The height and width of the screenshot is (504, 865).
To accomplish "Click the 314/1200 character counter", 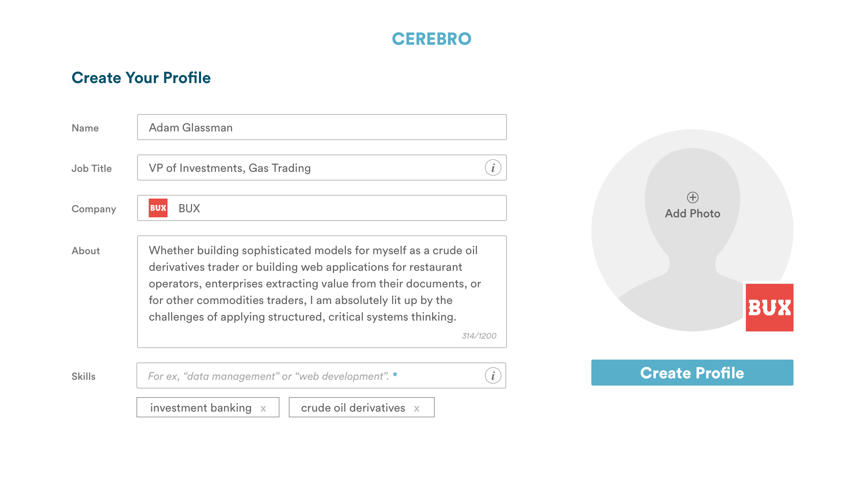I will (479, 336).
